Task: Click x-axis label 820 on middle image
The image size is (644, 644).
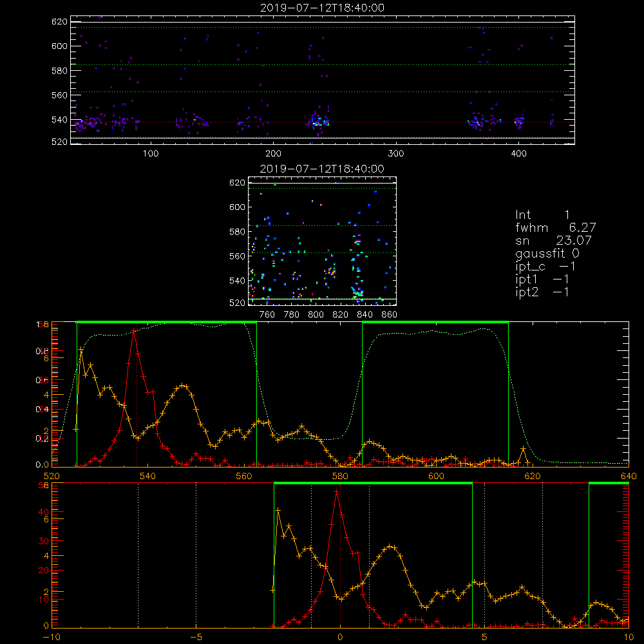Action: [x=341, y=315]
